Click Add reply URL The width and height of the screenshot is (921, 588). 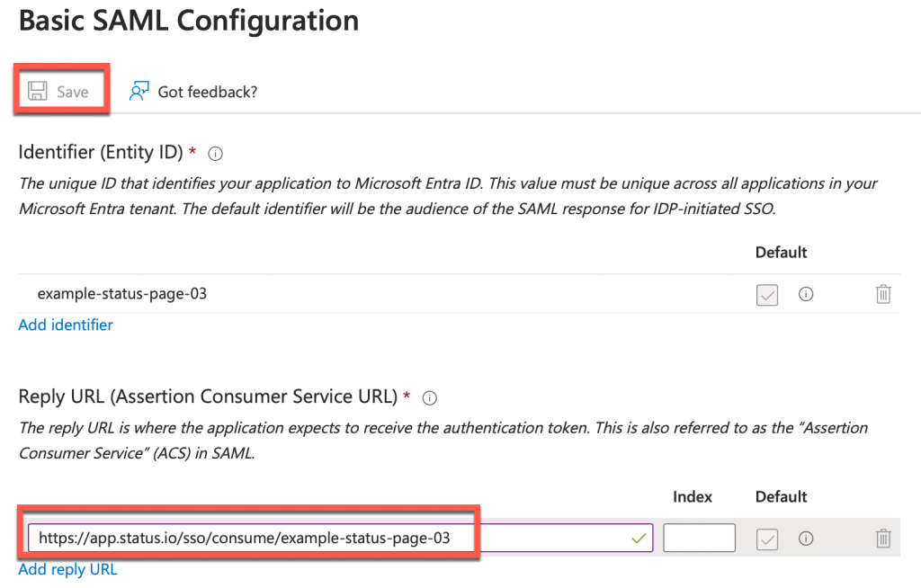tap(67, 568)
